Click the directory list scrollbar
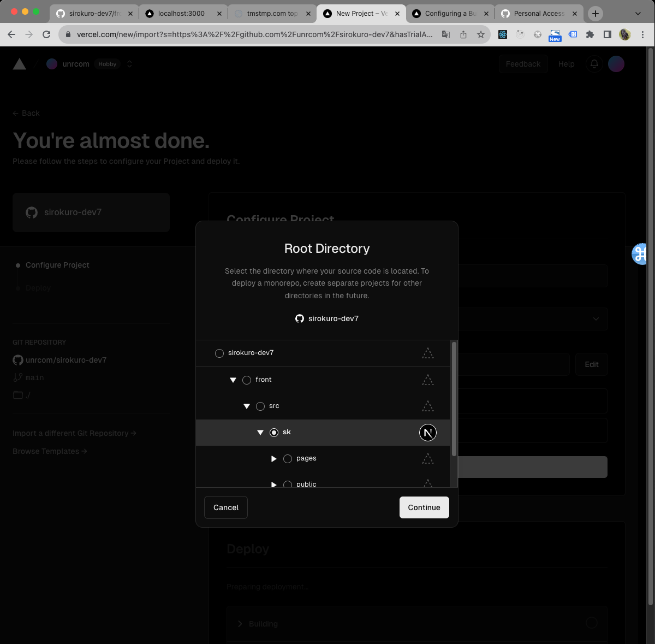The image size is (655, 644). click(x=454, y=399)
